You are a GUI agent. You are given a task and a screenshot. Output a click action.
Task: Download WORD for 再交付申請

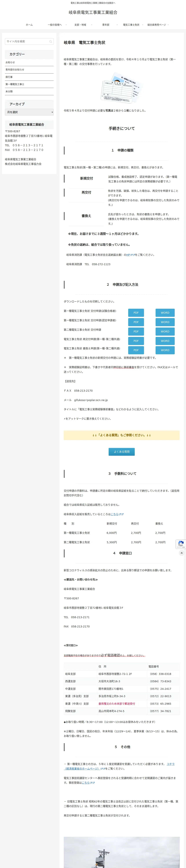[x=165, y=341]
